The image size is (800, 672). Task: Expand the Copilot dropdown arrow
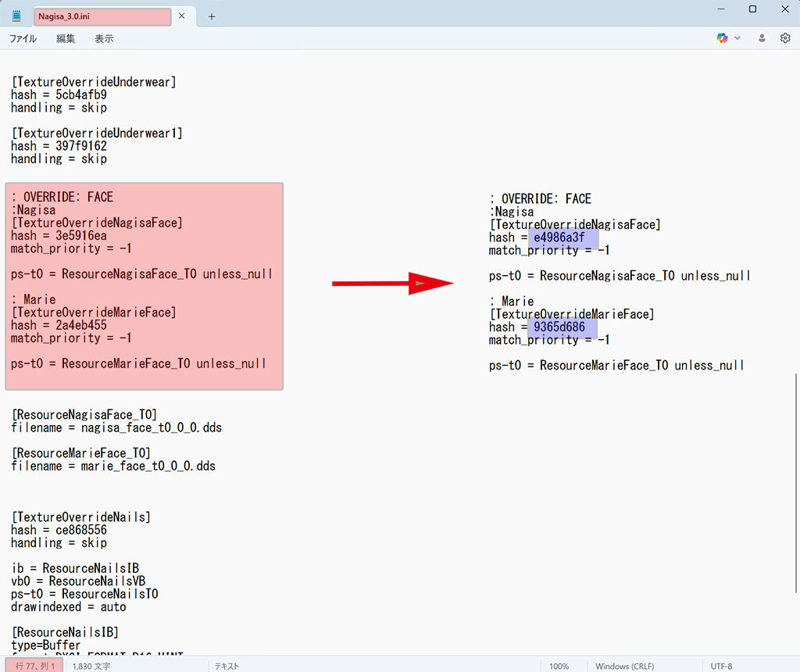(737, 38)
